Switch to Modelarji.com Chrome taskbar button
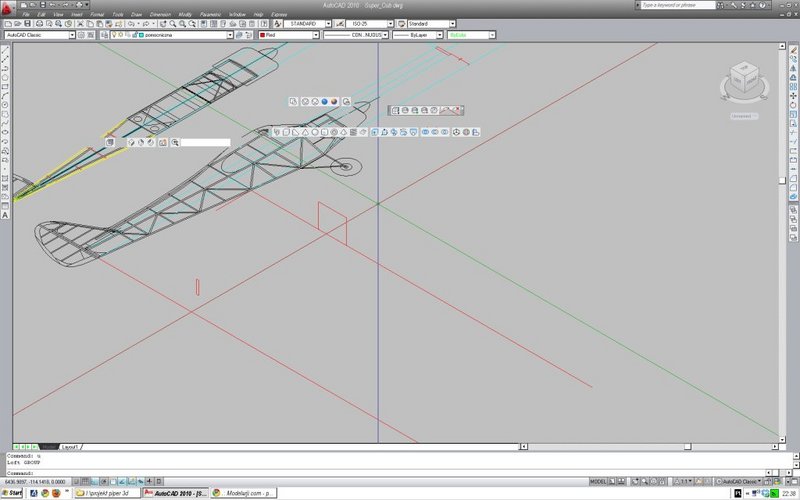 [243, 493]
